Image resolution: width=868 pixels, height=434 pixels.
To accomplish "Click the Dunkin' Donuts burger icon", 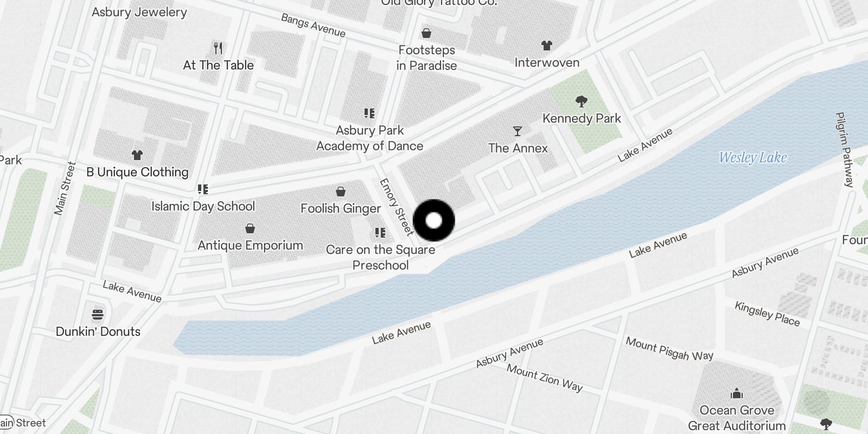I will (x=98, y=315).
